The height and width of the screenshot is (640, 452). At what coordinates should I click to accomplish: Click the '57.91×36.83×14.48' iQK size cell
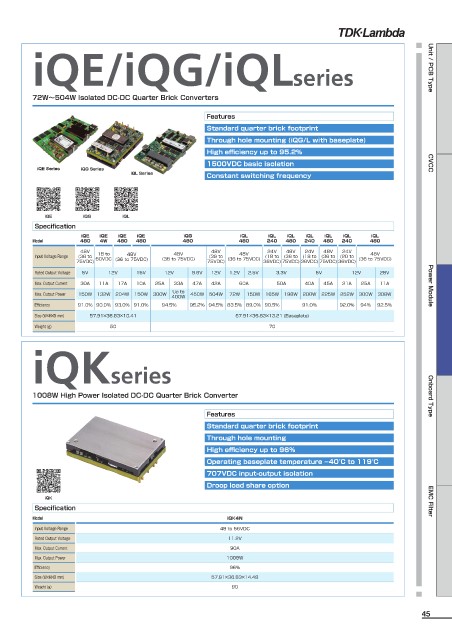pyautogui.click(x=235, y=577)
